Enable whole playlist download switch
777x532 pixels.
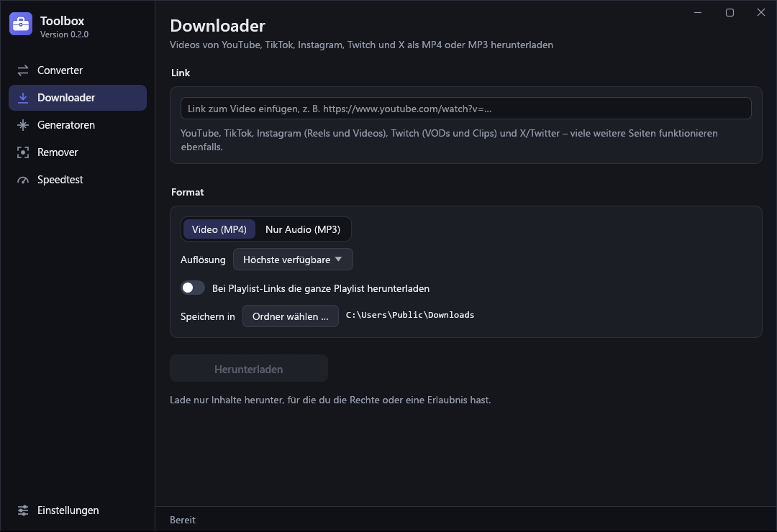pos(193,288)
